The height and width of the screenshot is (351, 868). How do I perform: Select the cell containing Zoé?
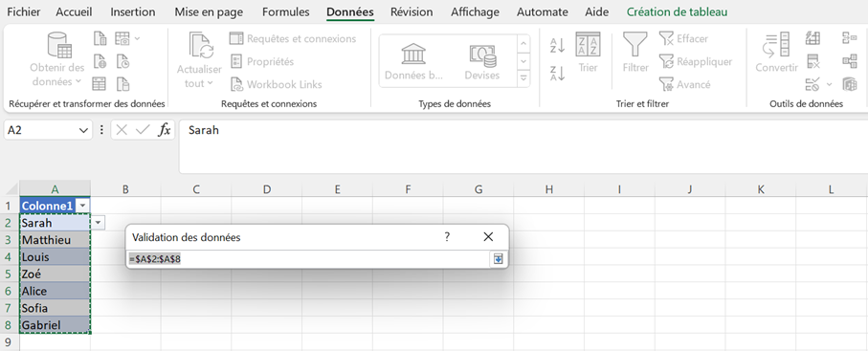55,274
